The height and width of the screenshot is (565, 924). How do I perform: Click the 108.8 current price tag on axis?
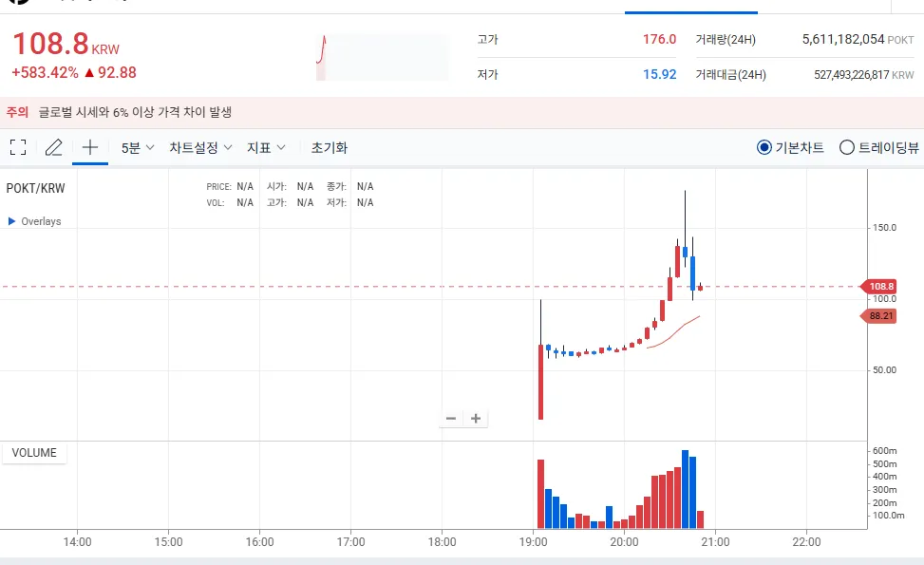878,287
